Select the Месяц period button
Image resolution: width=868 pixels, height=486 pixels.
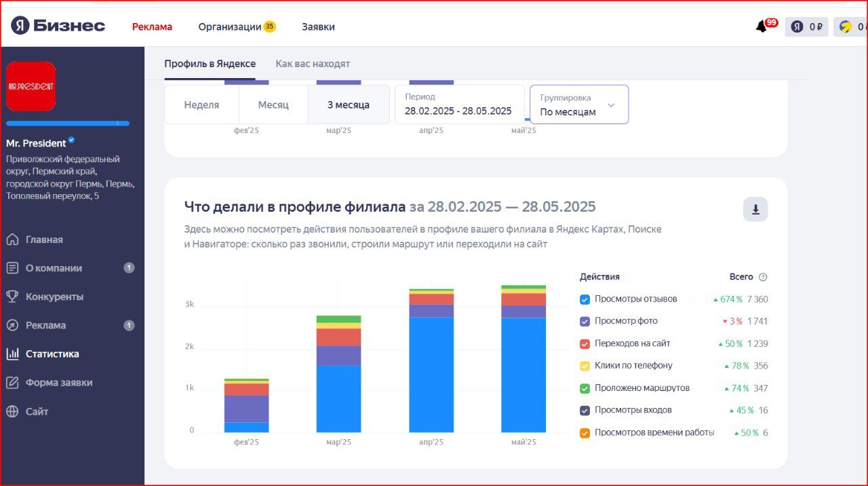tap(273, 105)
